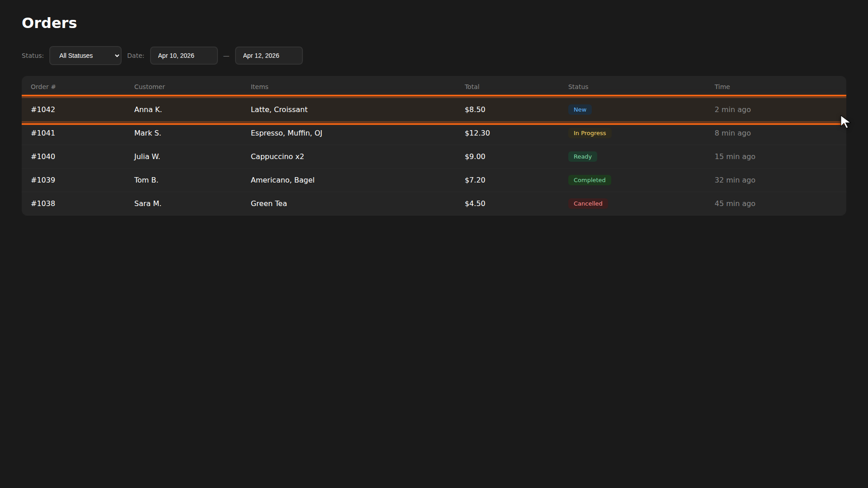
Task: Click the Time column header
Action: tap(722, 87)
